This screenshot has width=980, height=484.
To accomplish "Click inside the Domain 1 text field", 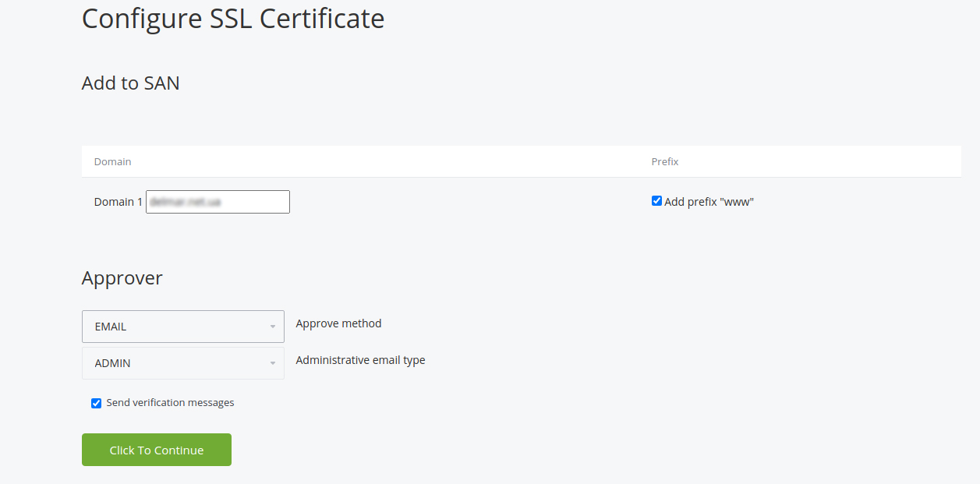I will pos(218,201).
